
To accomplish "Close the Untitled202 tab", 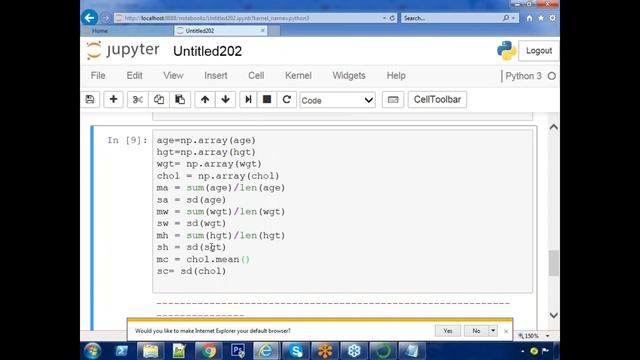I will [262, 31].
